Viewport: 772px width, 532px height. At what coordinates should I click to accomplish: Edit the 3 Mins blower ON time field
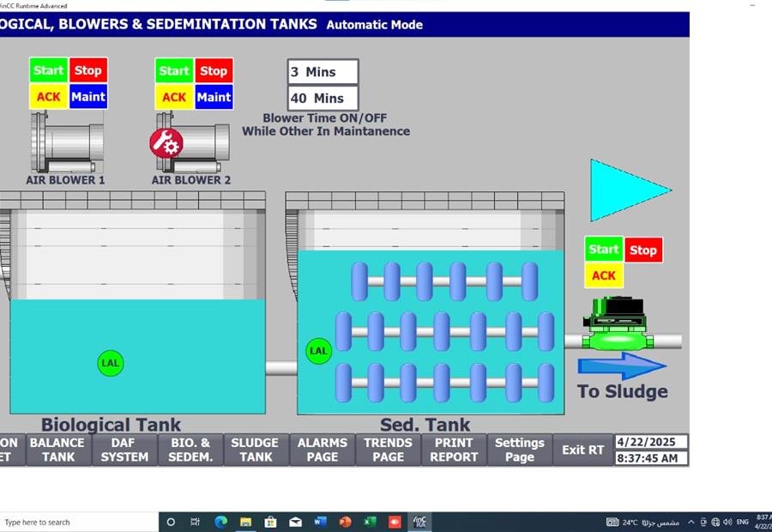tap(323, 72)
